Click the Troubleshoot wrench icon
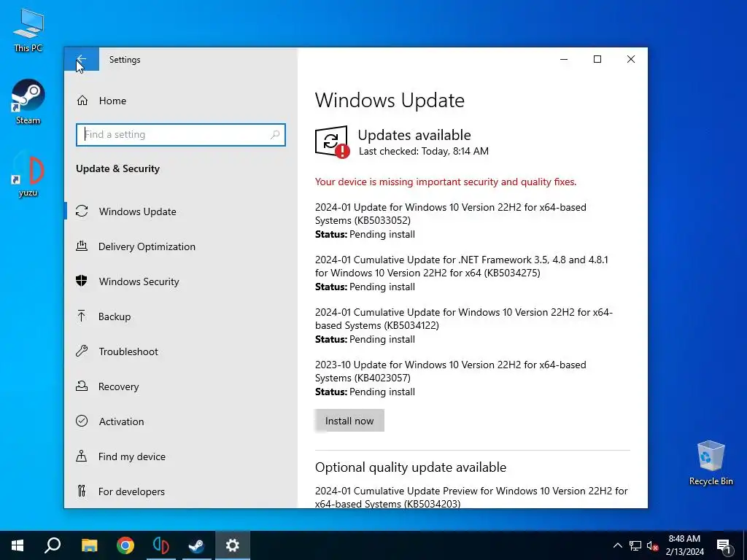Image resolution: width=747 pixels, height=560 pixels. (82, 351)
